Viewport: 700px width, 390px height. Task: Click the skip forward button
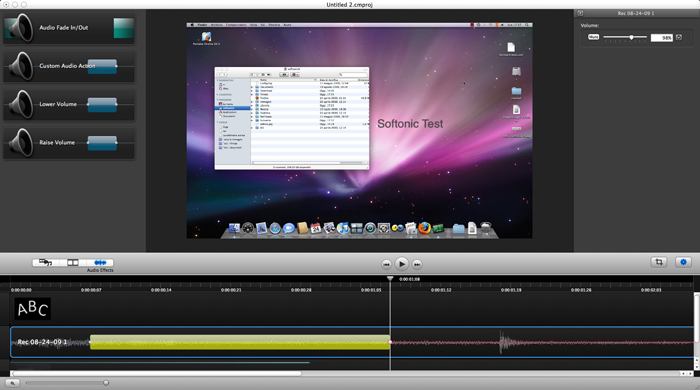click(417, 264)
